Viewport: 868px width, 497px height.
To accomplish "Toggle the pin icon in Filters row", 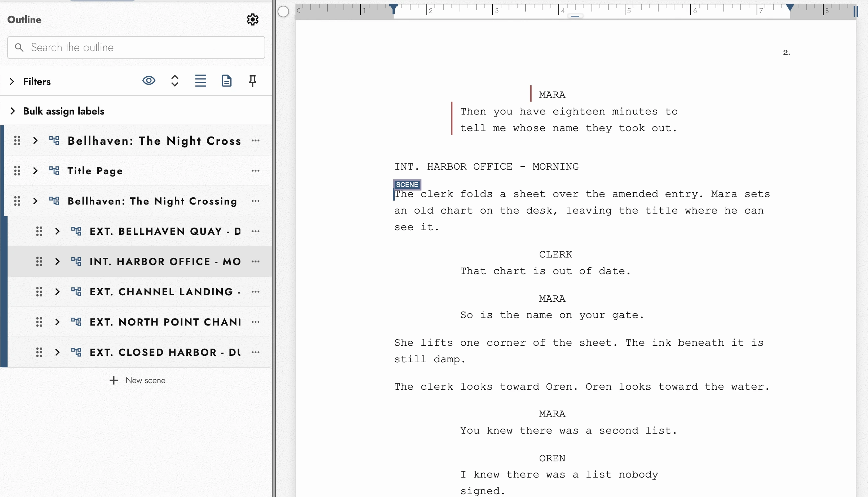I will (x=253, y=81).
